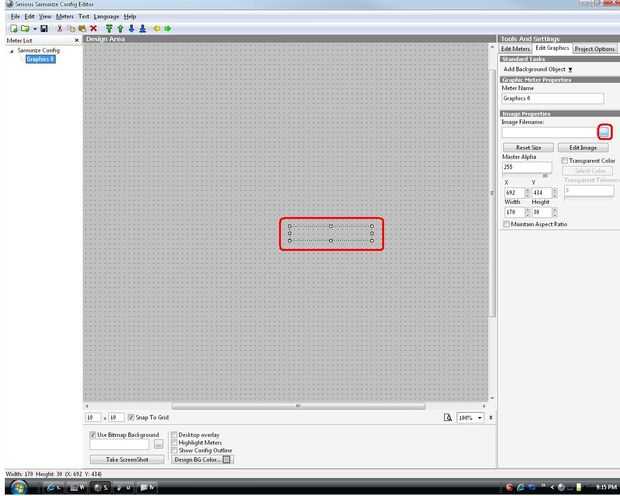Click the green Move to top arrow icon
The image size is (620, 496).
click(109, 28)
